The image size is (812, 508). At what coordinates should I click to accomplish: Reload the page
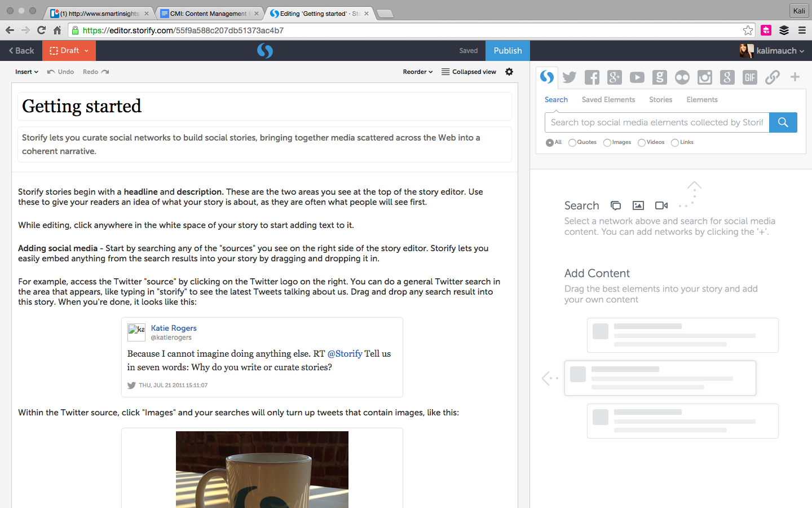(x=41, y=30)
